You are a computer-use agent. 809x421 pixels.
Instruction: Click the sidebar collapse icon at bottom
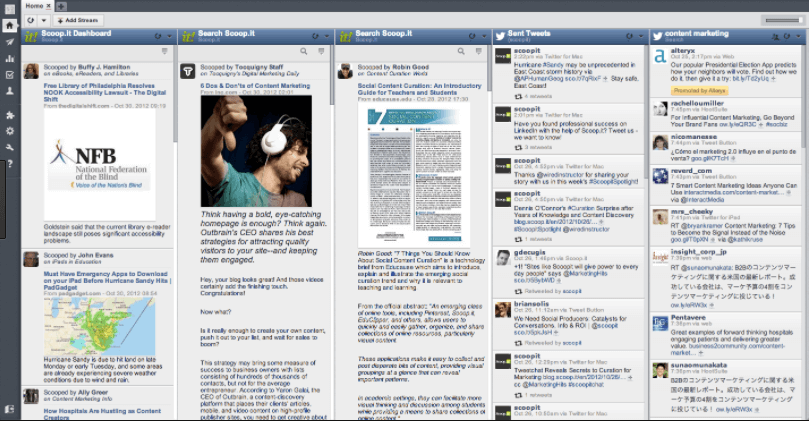click(10, 409)
